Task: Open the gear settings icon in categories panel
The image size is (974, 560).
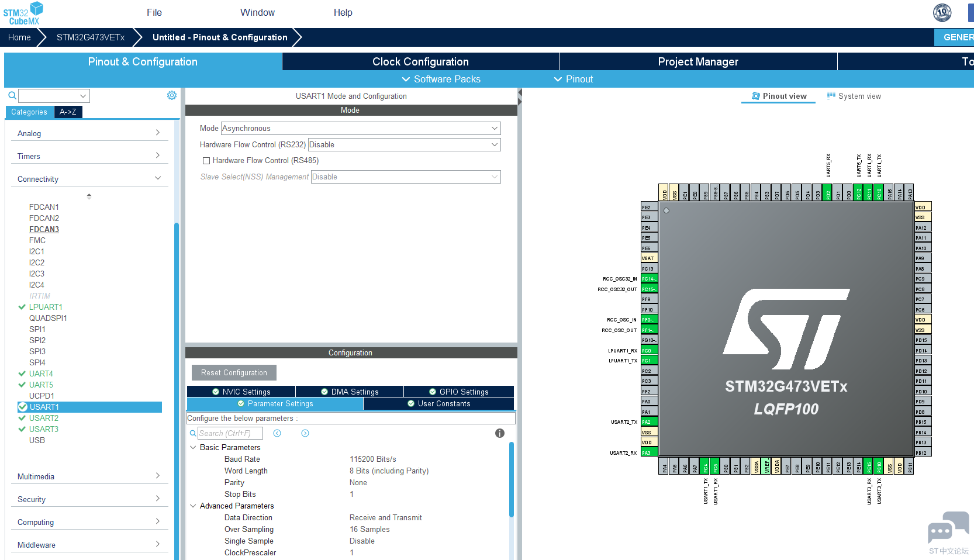Action: pos(172,95)
